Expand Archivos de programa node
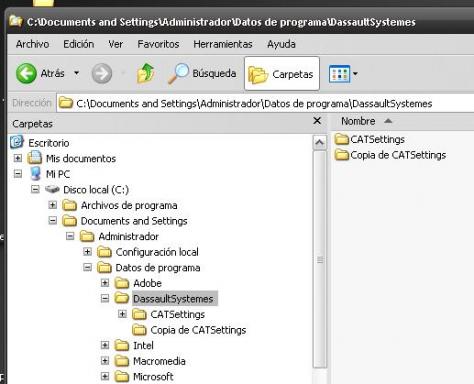Viewport: 474px width, 384px height. (53, 205)
